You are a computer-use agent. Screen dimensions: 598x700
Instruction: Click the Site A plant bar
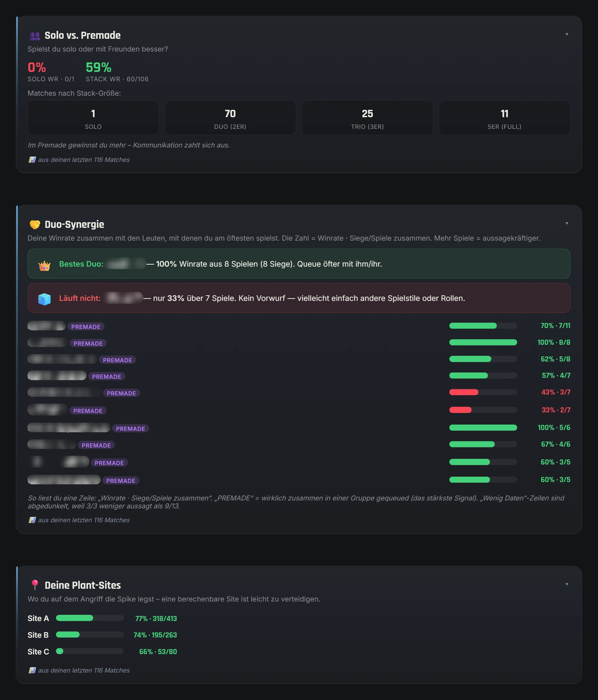pyautogui.click(x=90, y=618)
